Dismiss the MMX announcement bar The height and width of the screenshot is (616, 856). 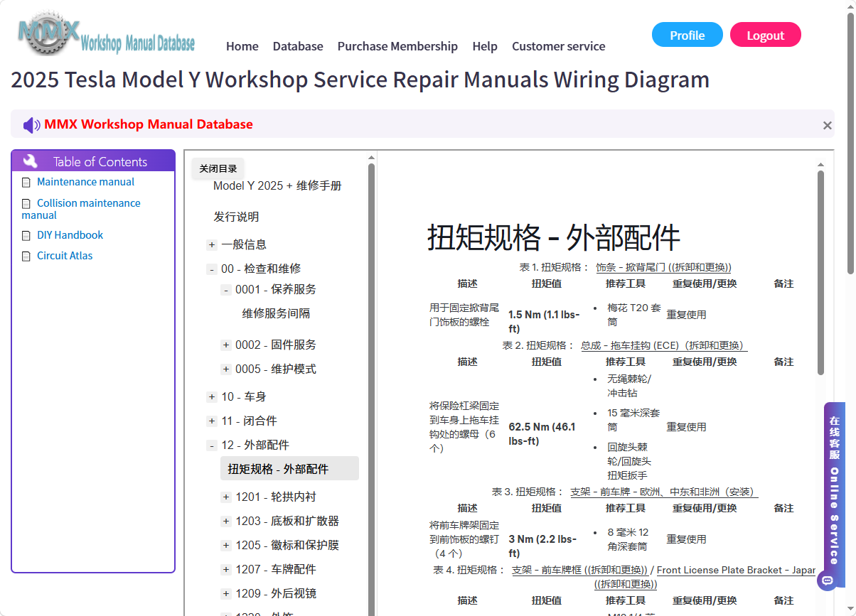point(827,125)
